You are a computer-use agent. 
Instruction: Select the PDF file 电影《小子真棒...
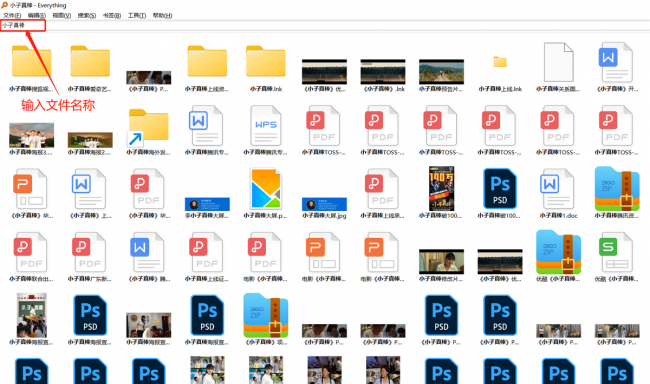(264, 252)
